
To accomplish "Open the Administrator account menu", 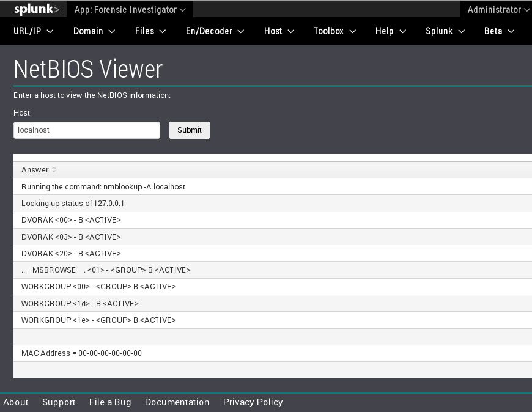I will click(498, 10).
